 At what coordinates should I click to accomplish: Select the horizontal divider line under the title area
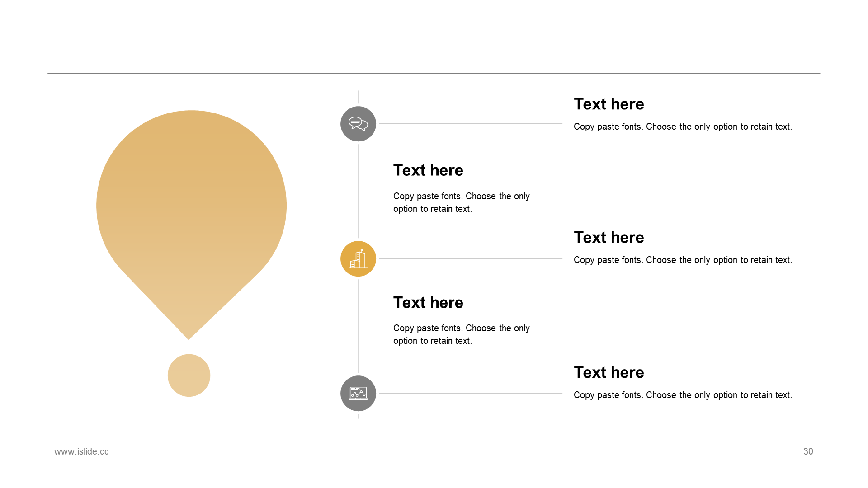tap(434, 73)
